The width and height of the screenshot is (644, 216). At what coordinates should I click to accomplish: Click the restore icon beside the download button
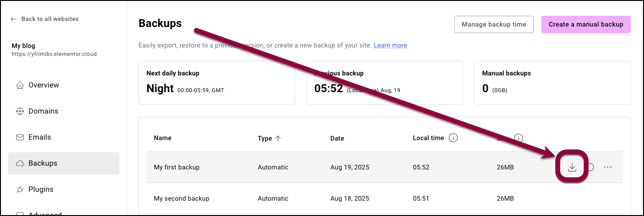(x=590, y=167)
